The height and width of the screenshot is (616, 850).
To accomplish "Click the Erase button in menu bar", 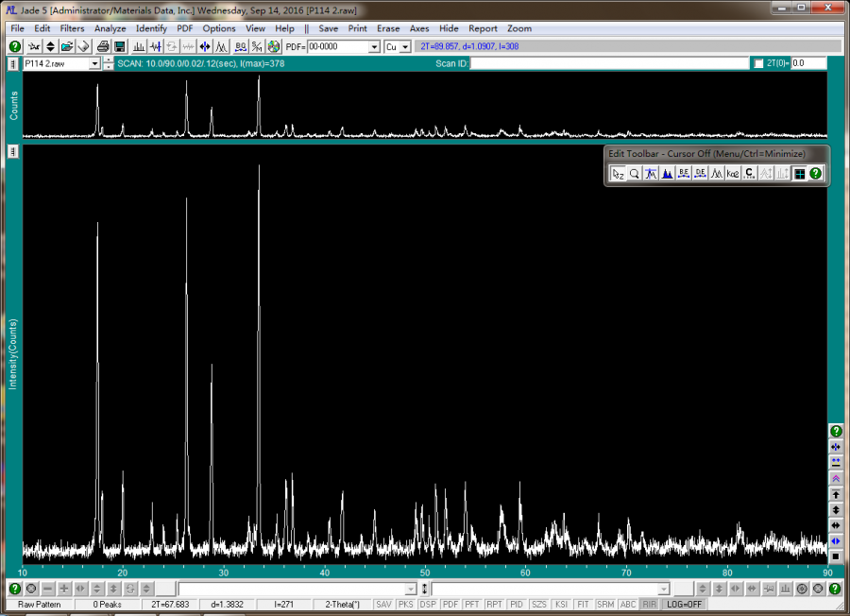I will (388, 28).
